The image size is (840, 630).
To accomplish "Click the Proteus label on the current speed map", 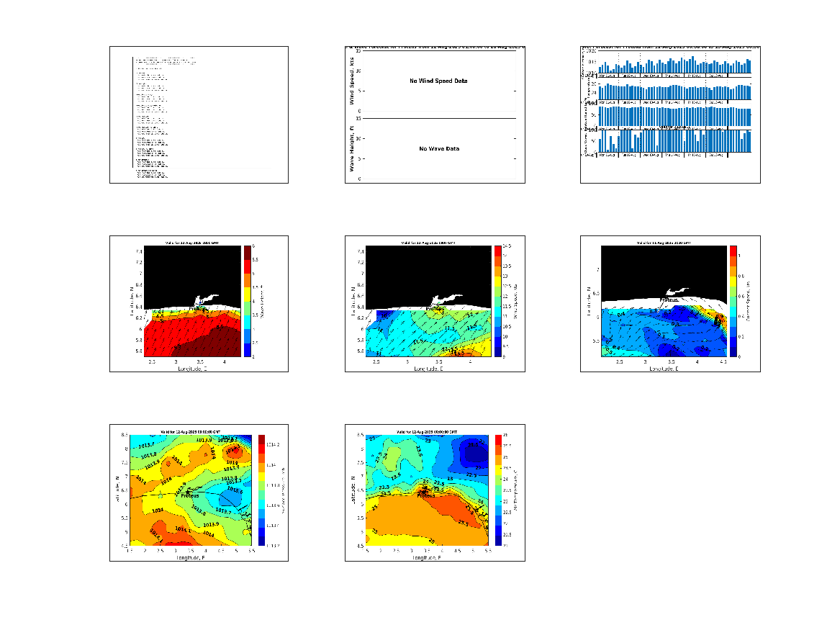I will click(x=669, y=300).
